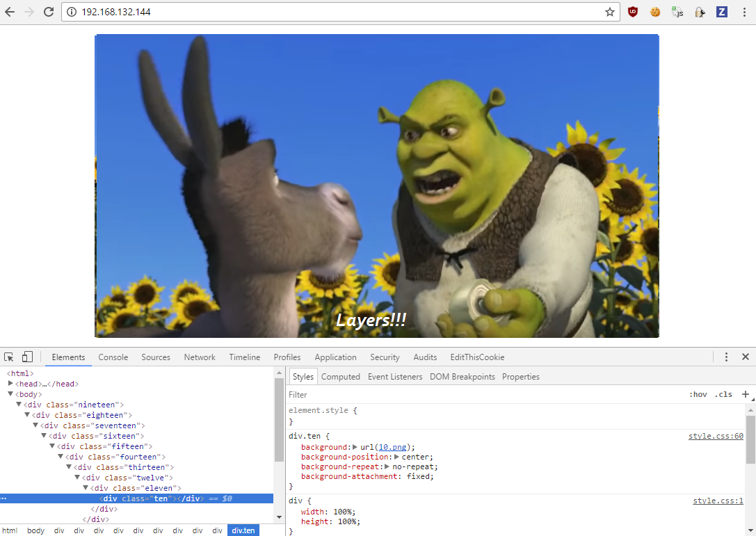Select the Computed sidebar tab
This screenshot has height=536, width=756.
340,377
